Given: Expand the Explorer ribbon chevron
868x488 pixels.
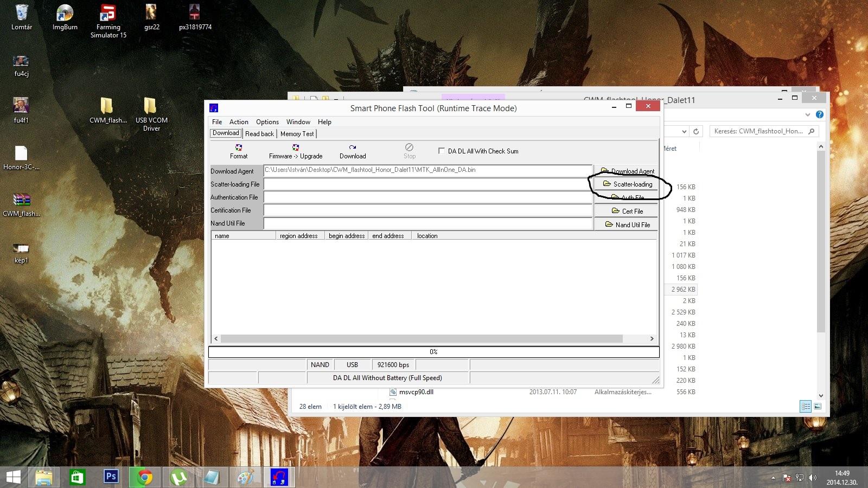Looking at the screenshot, I should [808, 114].
